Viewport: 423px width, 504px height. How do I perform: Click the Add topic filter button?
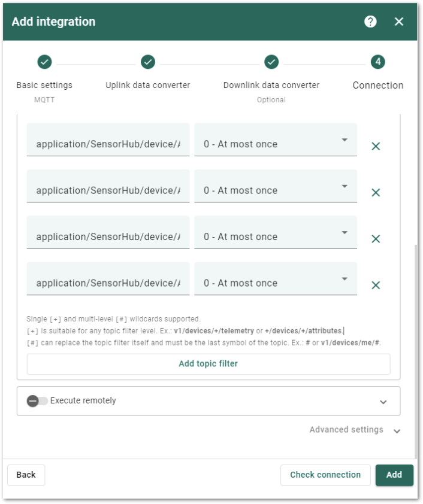point(209,364)
